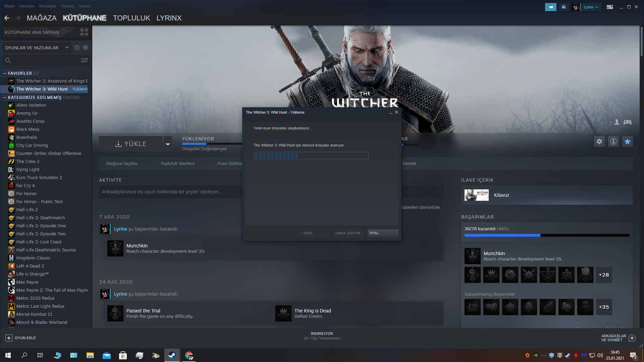Open Steam from the Windows taskbar
The height and width of the screenshot is (362, 644).
tap(172, 355)
